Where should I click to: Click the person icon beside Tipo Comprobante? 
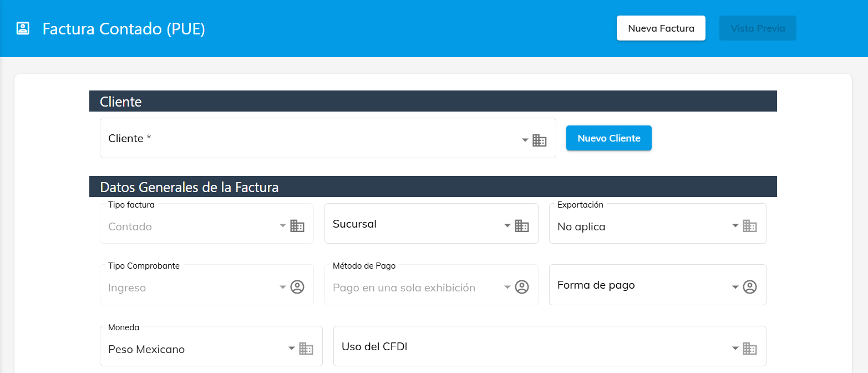(298, 287)
